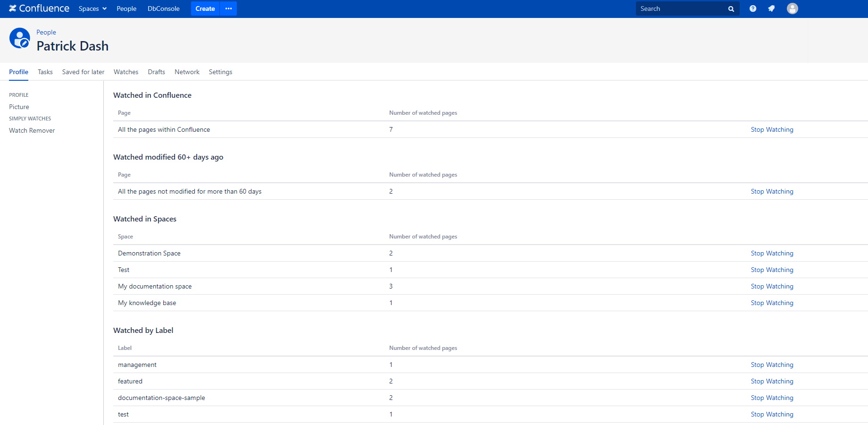This screenshot has width=868, height=425.
Task: Open the Network tab
Action: point(187,72)
